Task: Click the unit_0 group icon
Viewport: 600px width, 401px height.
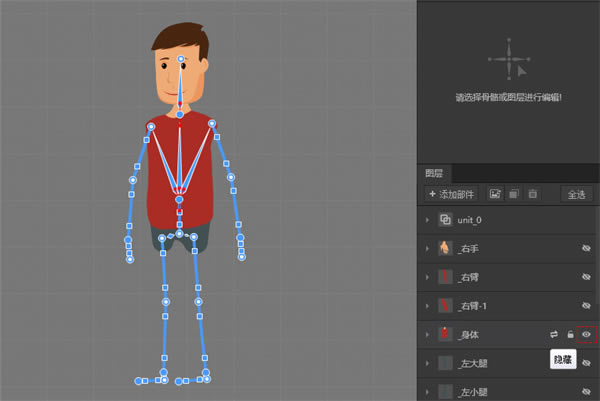Action: pos(445,220)
